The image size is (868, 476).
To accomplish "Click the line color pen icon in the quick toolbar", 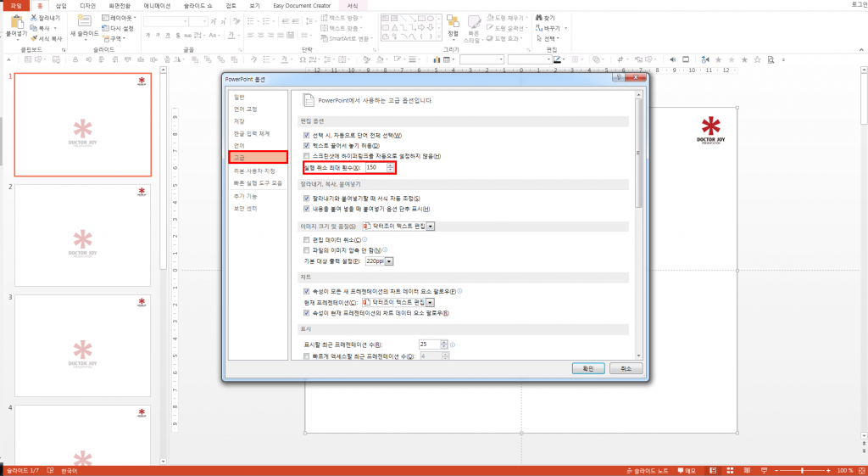I will coord(557,59).
